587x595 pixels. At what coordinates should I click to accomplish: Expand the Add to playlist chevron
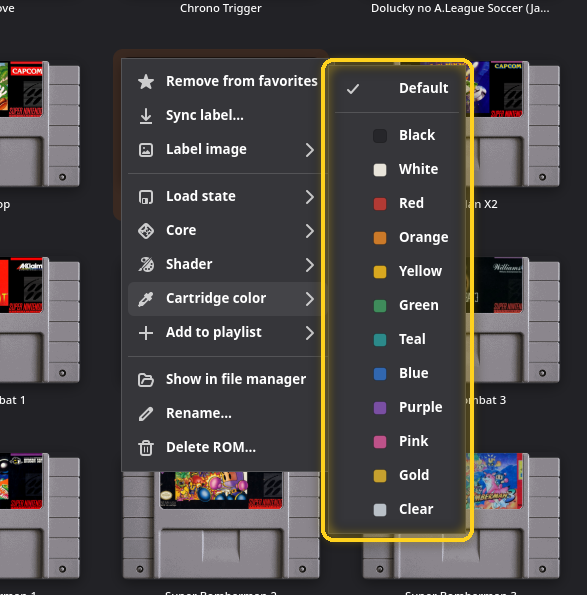tap(310, 333)
